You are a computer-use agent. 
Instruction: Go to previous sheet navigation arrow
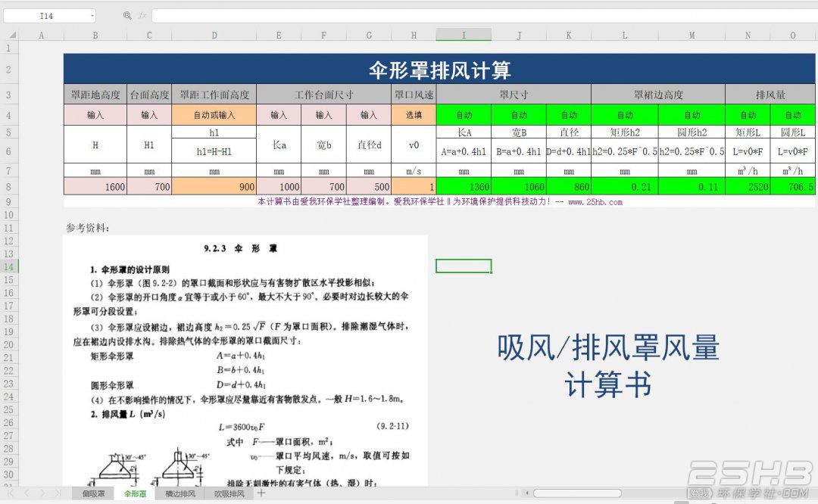[27, 493]
